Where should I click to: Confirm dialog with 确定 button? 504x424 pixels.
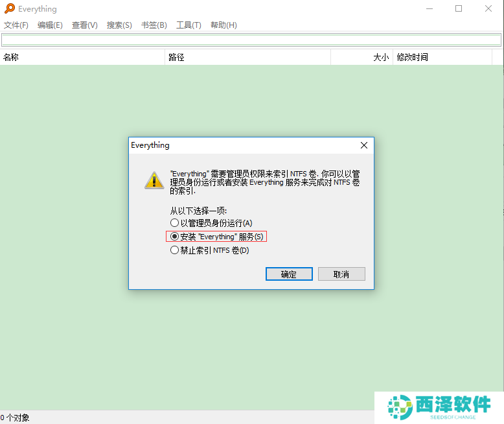click(x=289, y=274)
